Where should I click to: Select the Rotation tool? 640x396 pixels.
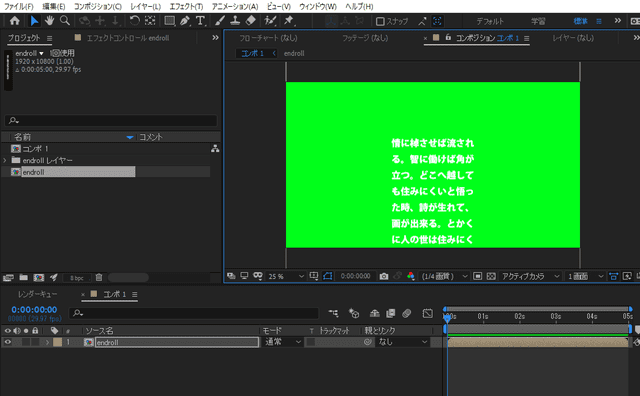tap(134, 20)
